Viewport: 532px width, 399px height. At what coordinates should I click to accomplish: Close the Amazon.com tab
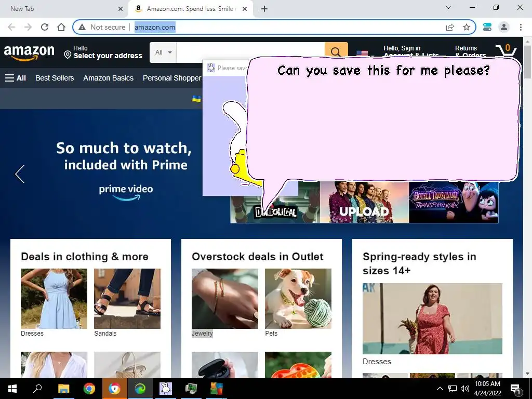pyautogui.click(x=245, y=9)
